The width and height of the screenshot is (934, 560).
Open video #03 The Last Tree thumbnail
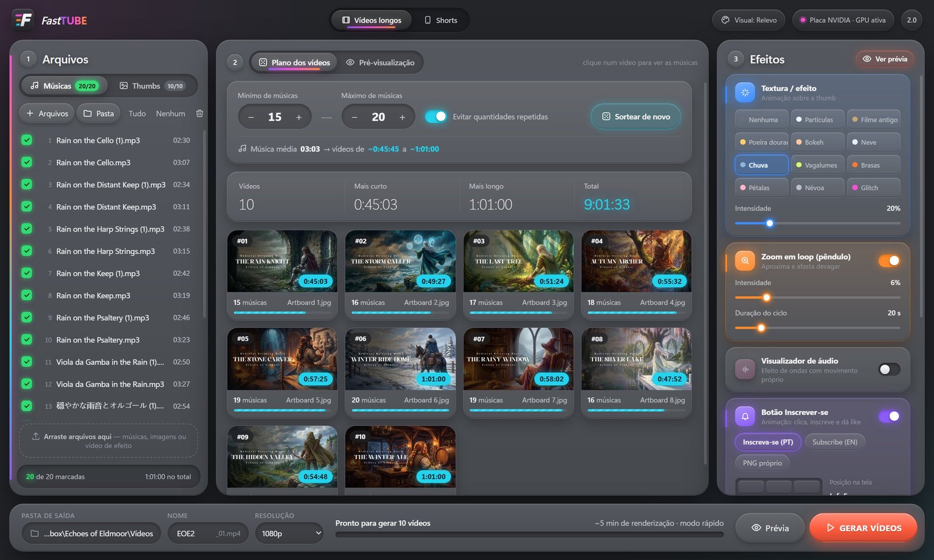click(518, 261)
